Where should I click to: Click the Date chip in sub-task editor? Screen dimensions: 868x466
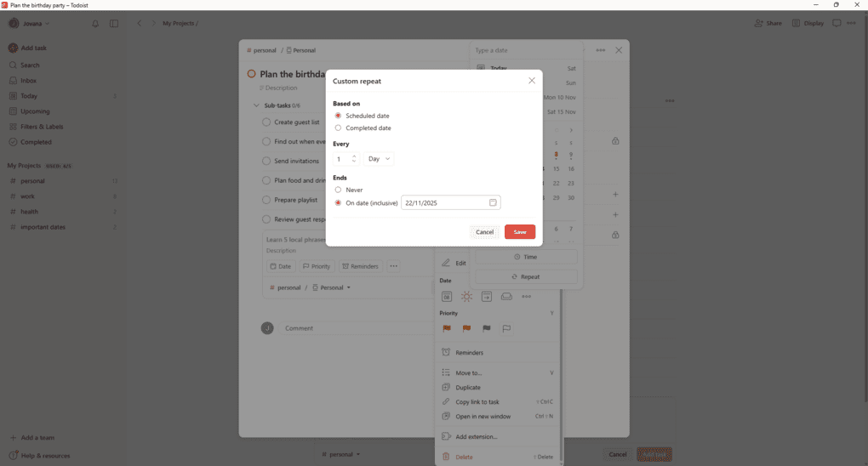coord(281,266)
